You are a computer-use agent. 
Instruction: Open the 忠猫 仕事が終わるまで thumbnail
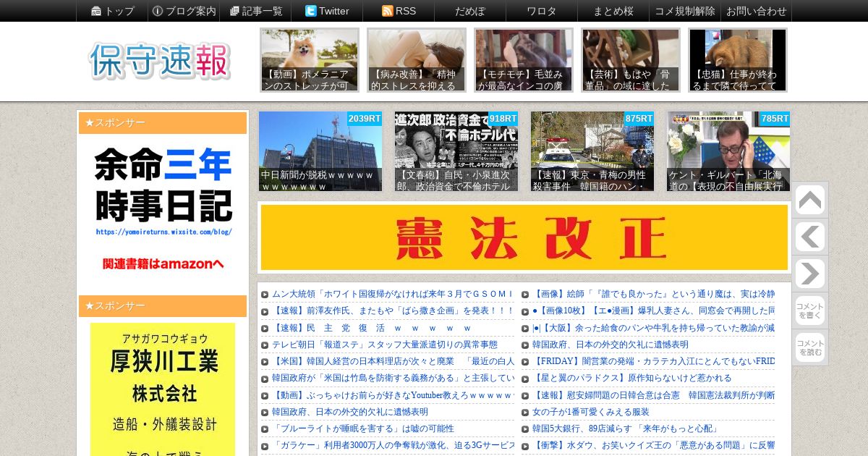[738, 60]
